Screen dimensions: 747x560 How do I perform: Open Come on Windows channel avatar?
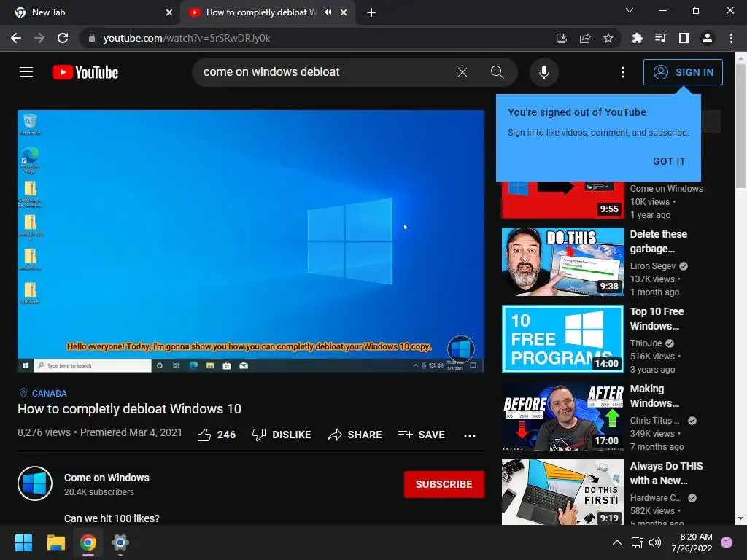[35, 483]
